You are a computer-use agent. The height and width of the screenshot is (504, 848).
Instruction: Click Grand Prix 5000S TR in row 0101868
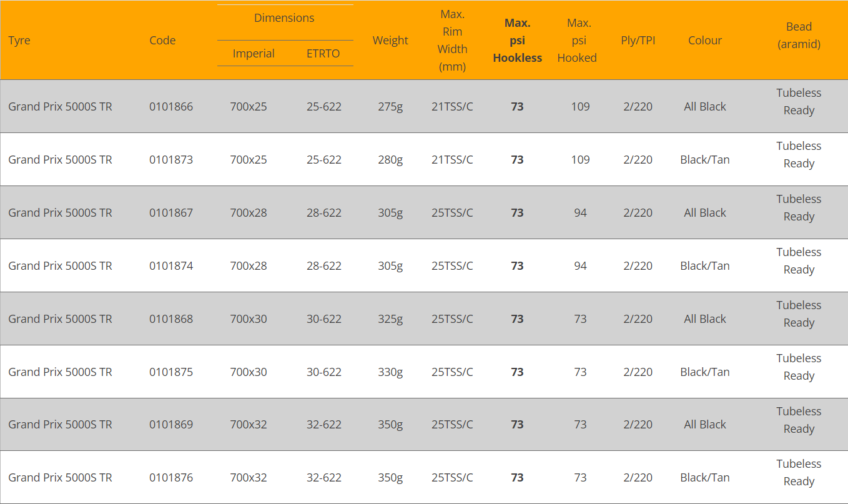[x=60, y=319]
